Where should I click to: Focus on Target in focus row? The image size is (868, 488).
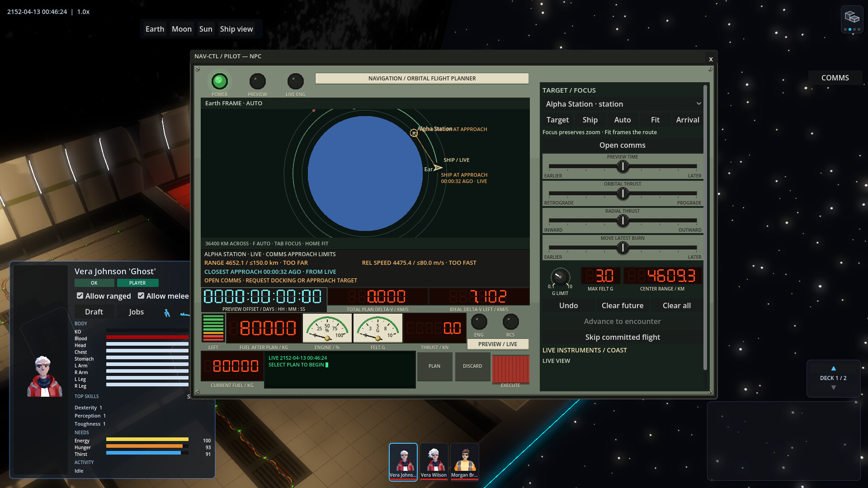(x=557, y=120)
